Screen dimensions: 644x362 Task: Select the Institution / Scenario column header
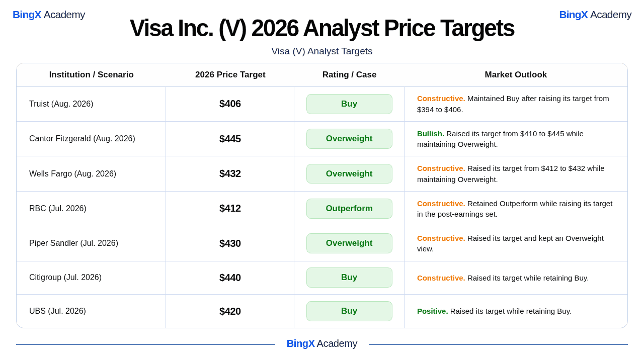92,75
